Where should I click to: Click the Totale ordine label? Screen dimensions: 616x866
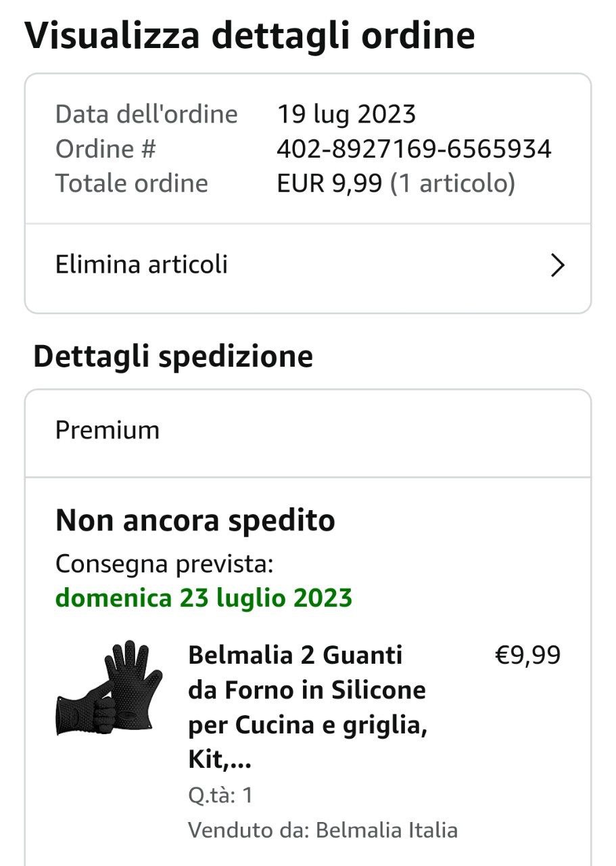click(132, 183)
